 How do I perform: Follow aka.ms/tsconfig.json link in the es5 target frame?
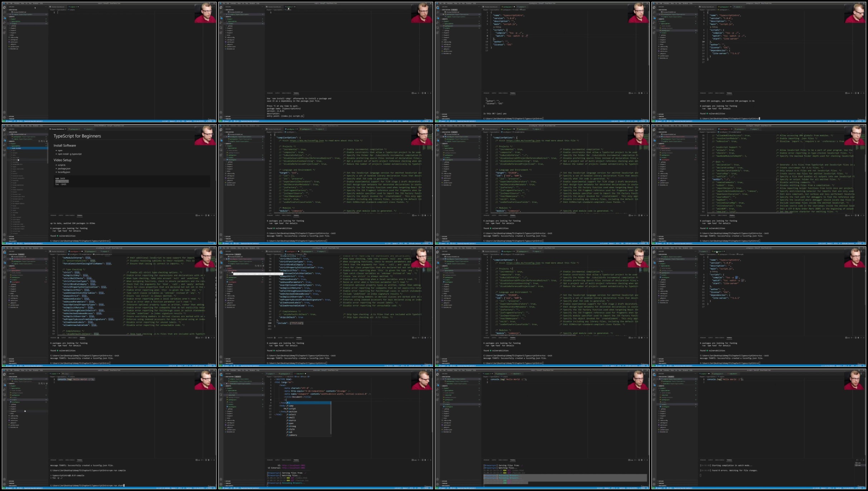pyautogui.click(x=306, y=141)
